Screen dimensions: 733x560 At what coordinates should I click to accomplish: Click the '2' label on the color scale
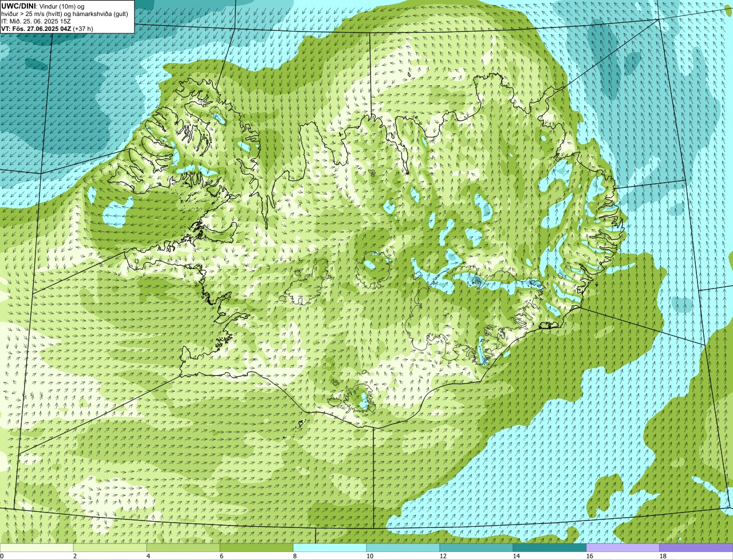pos(75,556)
